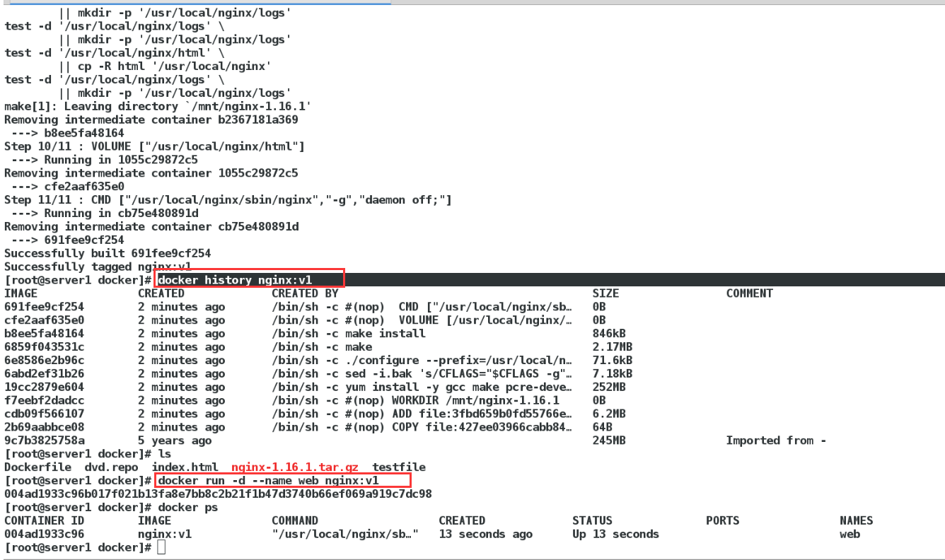
Task: Click the '/bin/sh -c make install' history entry
Action: pyautogui.click(x=349, y=334)
